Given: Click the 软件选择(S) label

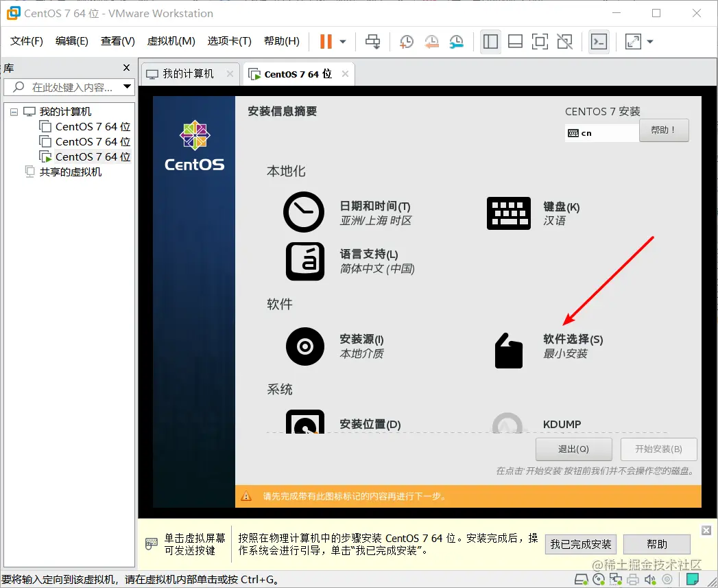Looking at the screenshot, I should (573, 339).
